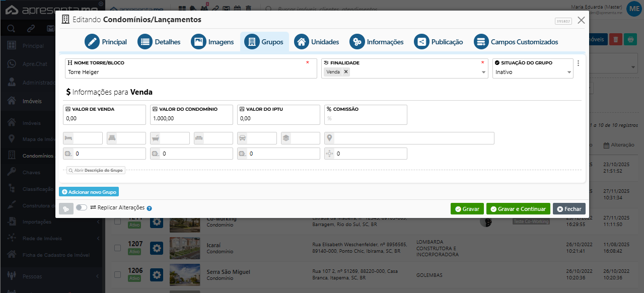The height and width of the screenshot is (293, 644).
Task: Click the Nome Torre/Bloco input field
Action: (x=186, y=72)
